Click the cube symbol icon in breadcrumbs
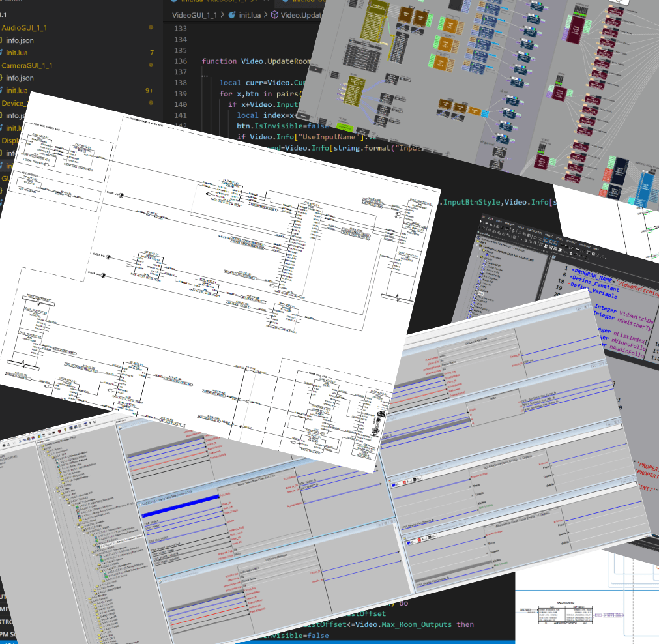 (x=274, y=15)
